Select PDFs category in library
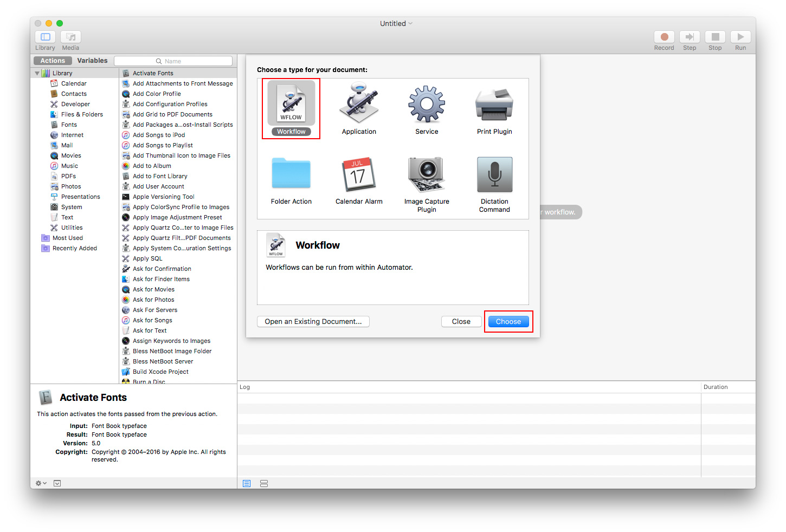This screenshot has width=786, height=532. point(69,176)
